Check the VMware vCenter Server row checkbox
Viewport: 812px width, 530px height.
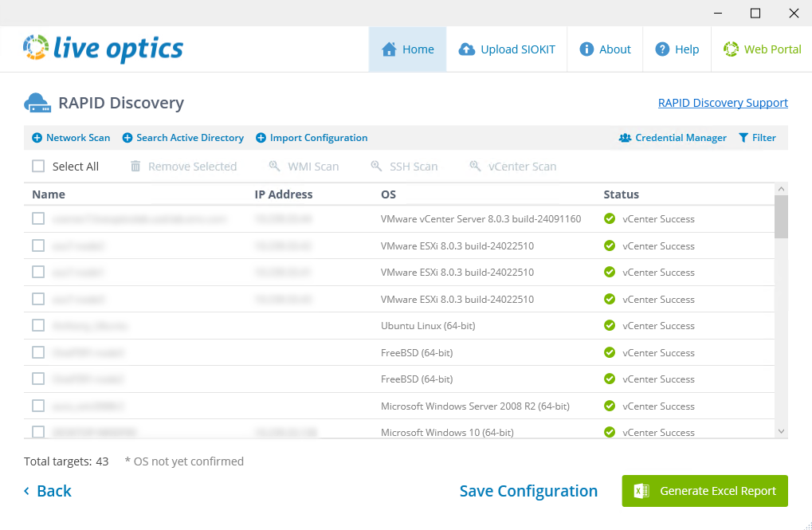click(37, 218)
